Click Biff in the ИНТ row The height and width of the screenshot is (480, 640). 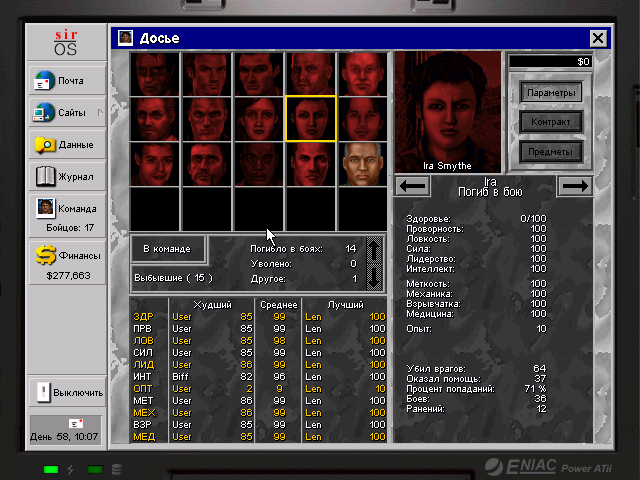[180, 377]
